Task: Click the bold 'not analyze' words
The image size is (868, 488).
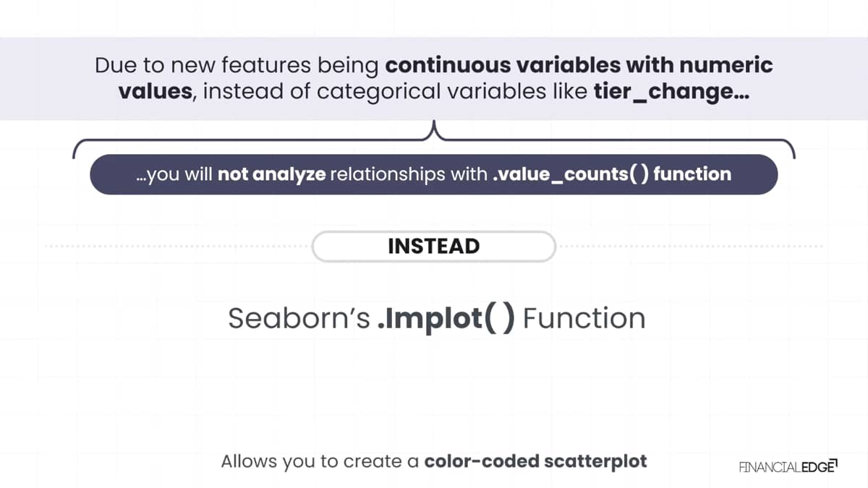Action: coord(271,174)
